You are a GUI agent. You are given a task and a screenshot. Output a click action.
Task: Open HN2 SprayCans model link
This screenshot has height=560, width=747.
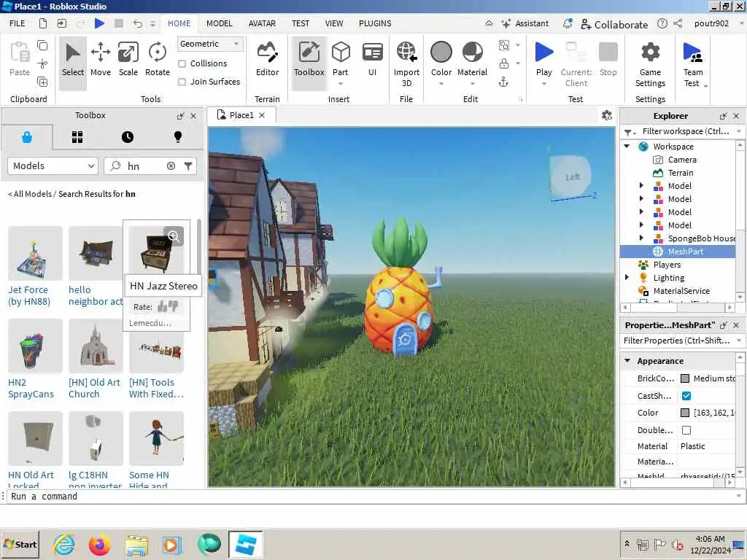pos(31,388)
